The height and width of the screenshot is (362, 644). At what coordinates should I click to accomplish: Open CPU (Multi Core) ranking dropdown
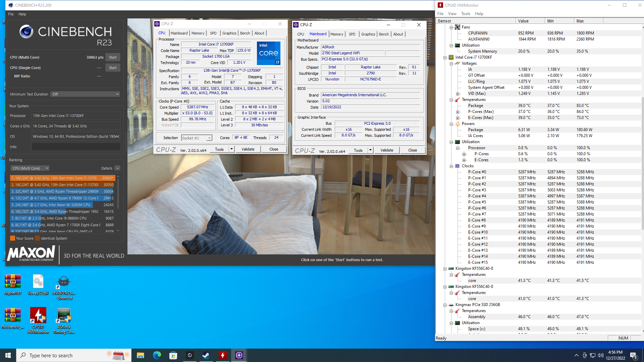pos(30,168)
